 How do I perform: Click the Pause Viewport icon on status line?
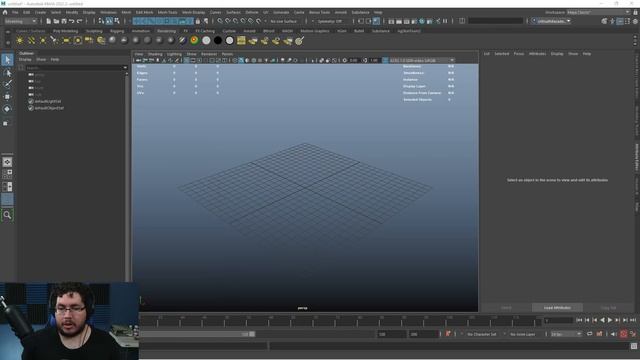point(445,21)
